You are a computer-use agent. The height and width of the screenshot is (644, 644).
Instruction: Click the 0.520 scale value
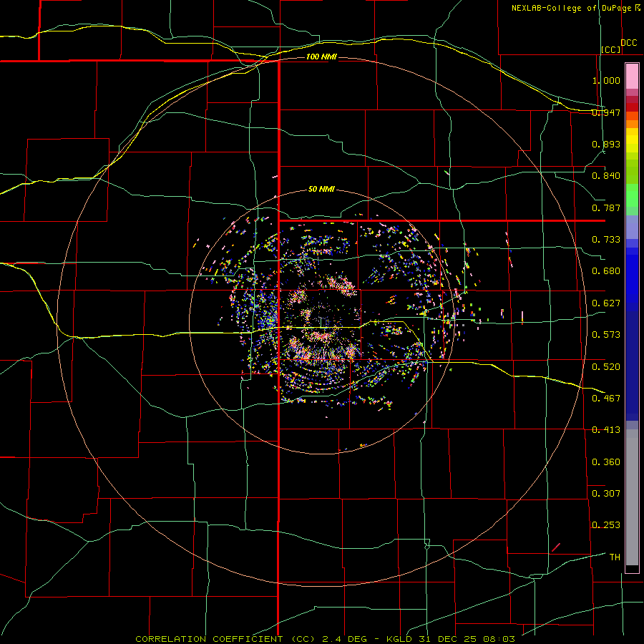click(606, 367)
